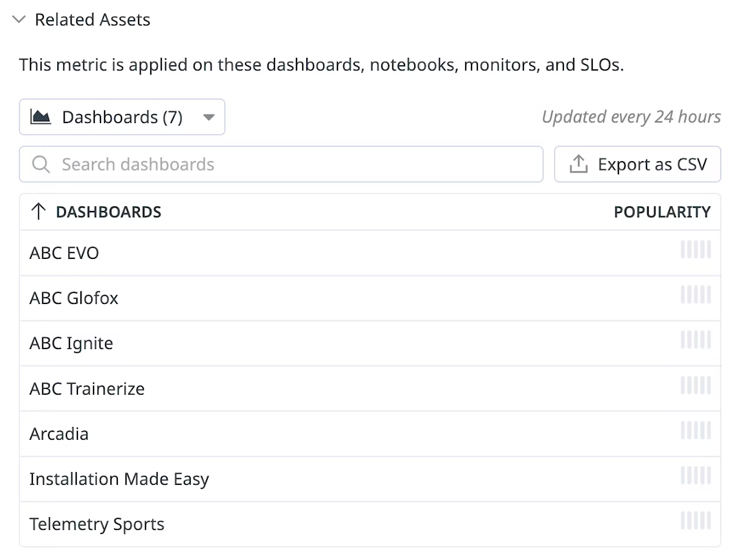Click the upload icon on Export button
This screenshot has height=560, width=739.
pos(578,165)
